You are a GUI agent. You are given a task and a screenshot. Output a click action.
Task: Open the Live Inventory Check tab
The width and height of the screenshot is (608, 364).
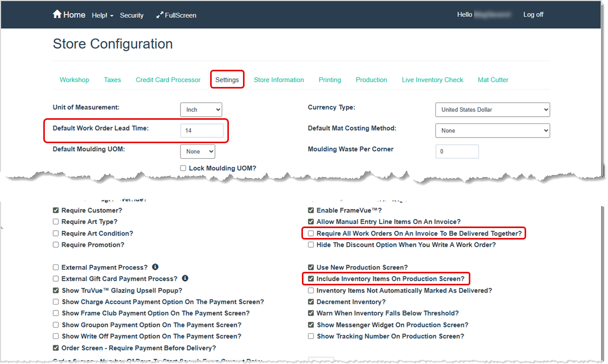click(x=432, y=79)
